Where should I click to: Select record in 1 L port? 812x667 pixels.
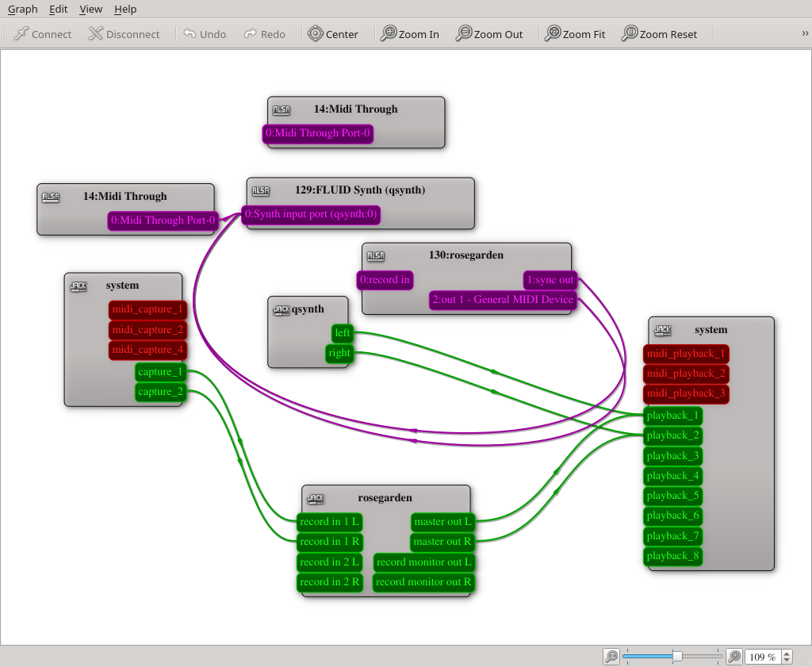329,522
